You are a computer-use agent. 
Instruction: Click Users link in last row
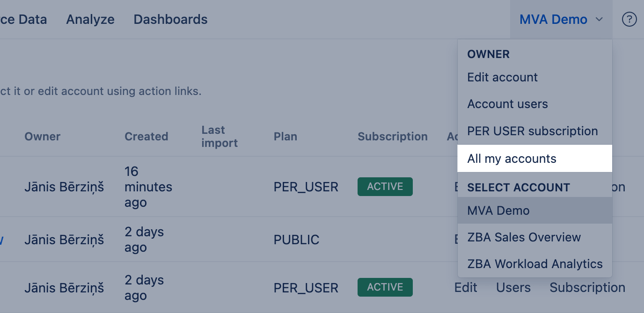tap(513, 288)
